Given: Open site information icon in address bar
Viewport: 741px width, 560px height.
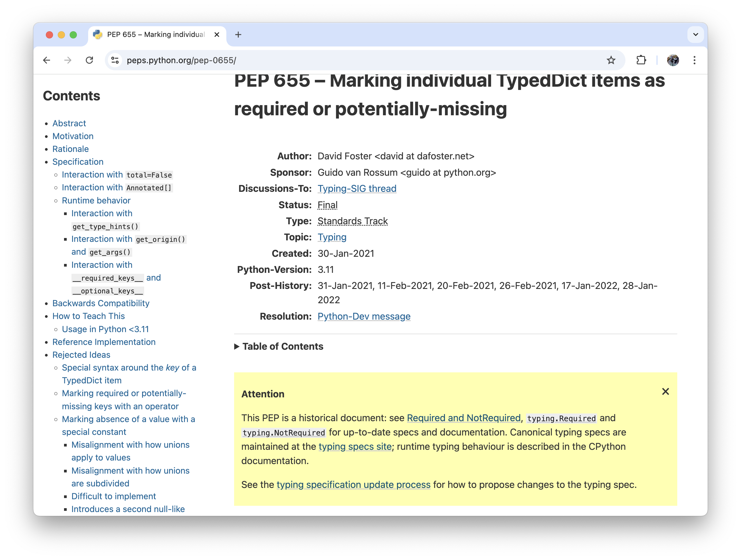Looking at the screenshot, I should [115, 60].
